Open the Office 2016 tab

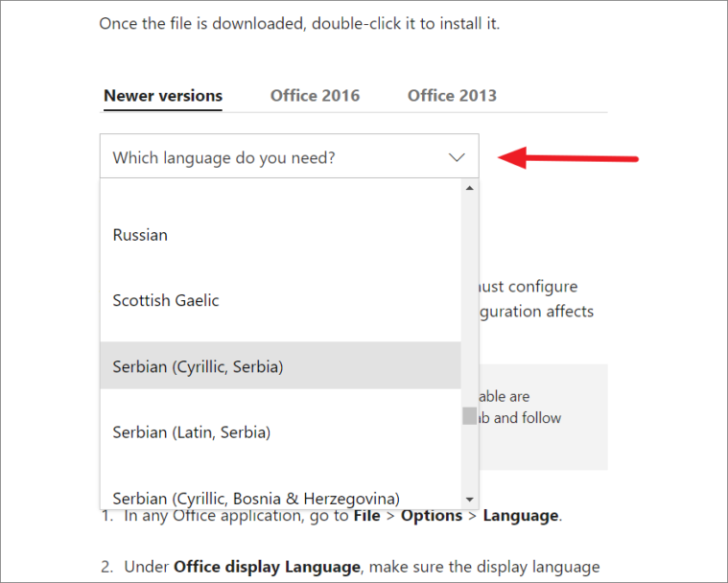(315, 96)
